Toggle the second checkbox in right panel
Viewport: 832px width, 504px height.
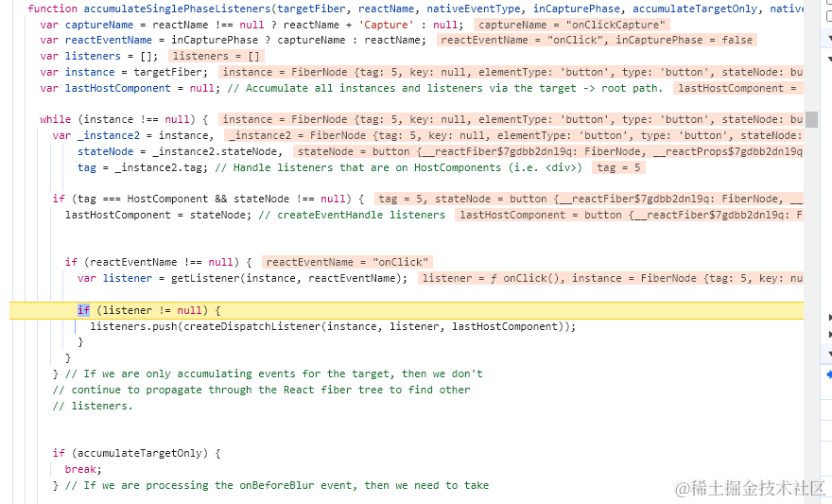(829, 16)
